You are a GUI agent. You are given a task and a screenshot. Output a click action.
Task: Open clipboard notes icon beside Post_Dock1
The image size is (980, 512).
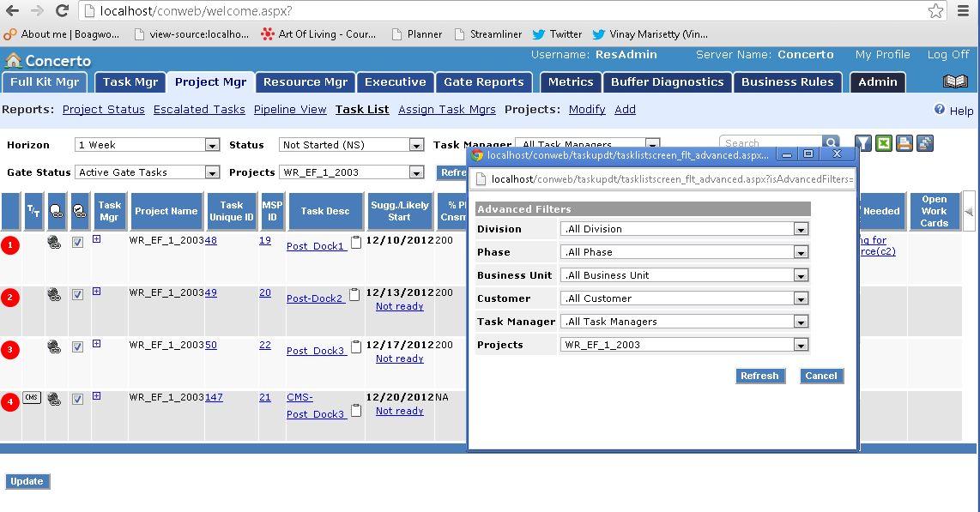356,243
